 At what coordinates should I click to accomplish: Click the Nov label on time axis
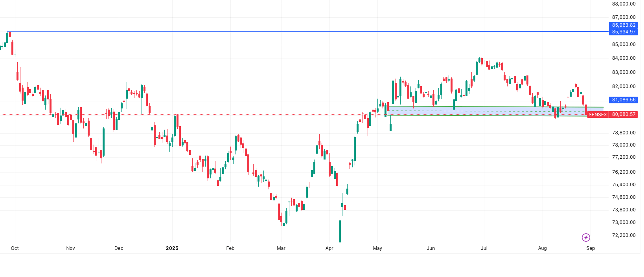point(71,248)
